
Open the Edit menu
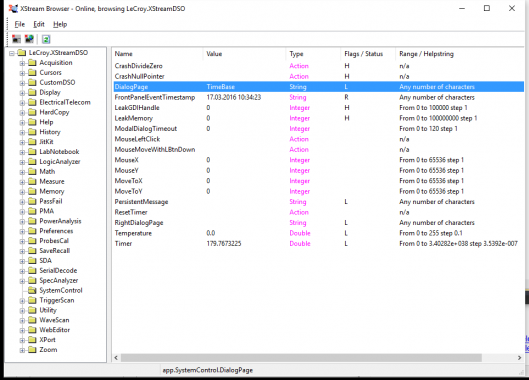click(x=39, y=24)
